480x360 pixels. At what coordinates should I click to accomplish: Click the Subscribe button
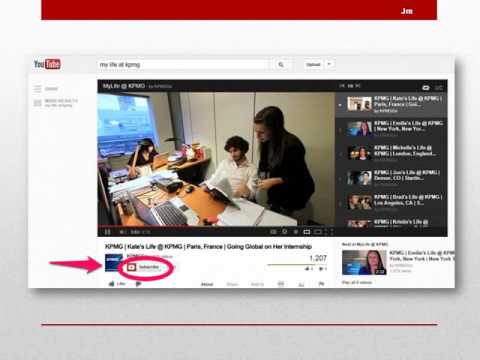(144, 267)
